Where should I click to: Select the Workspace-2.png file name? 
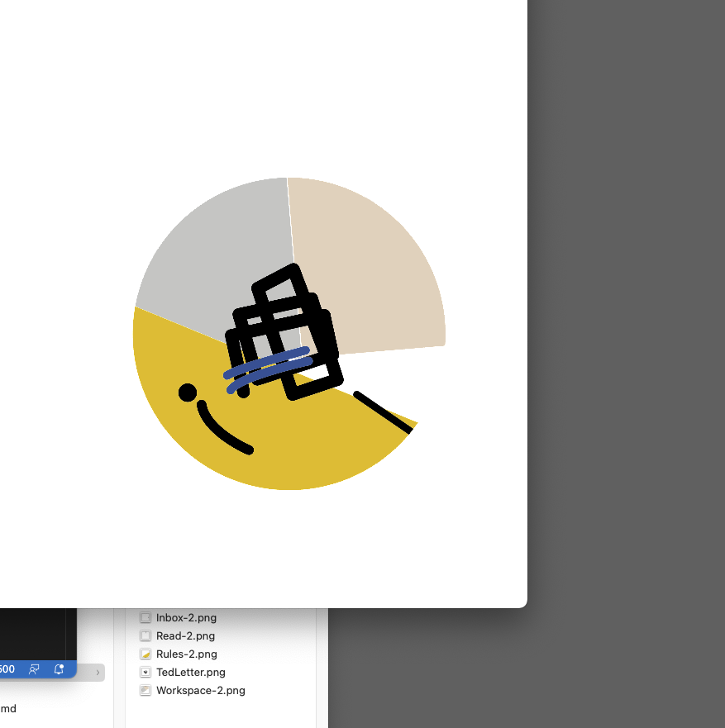pyautogui.click(x=200, y=690)
